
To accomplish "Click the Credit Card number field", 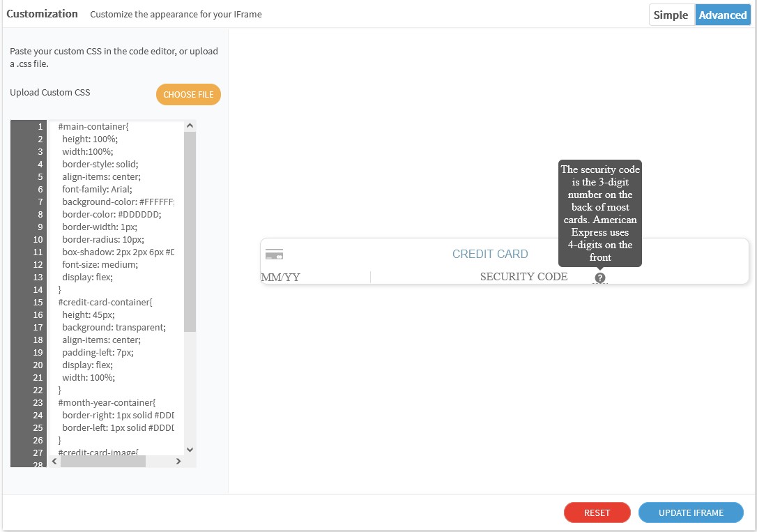I will pos(490,254).
